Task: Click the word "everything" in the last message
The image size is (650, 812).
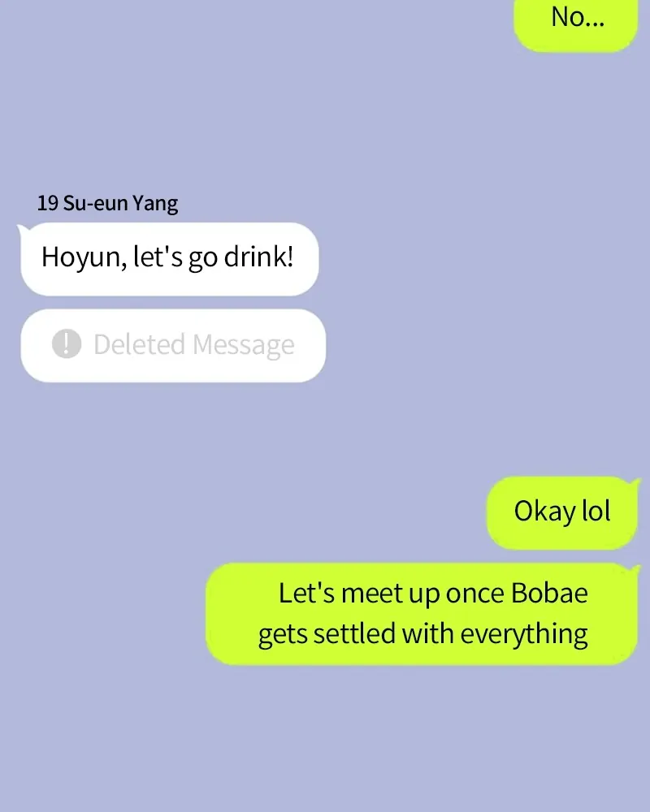Action: (x=524, y=634)
